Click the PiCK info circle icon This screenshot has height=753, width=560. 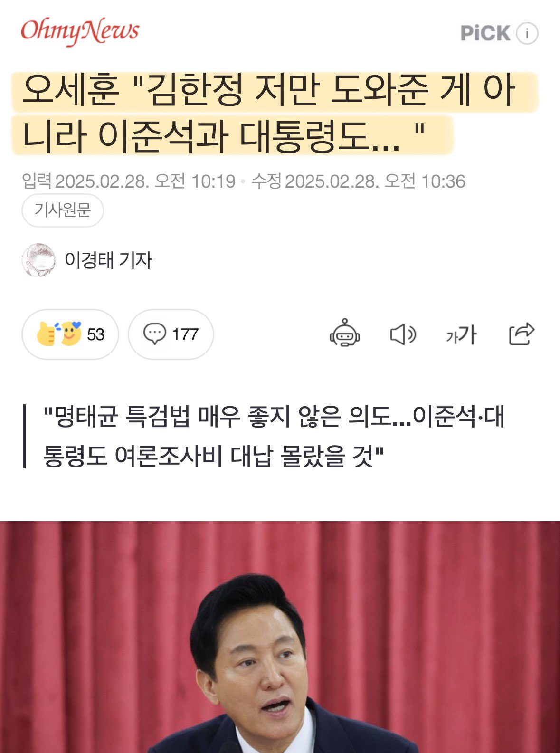pos(527,34)
